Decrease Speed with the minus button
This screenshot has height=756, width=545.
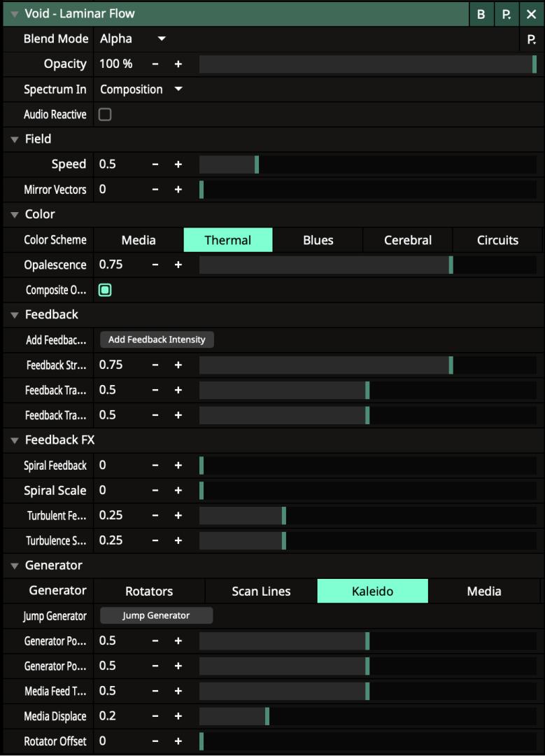pos(155,164)
